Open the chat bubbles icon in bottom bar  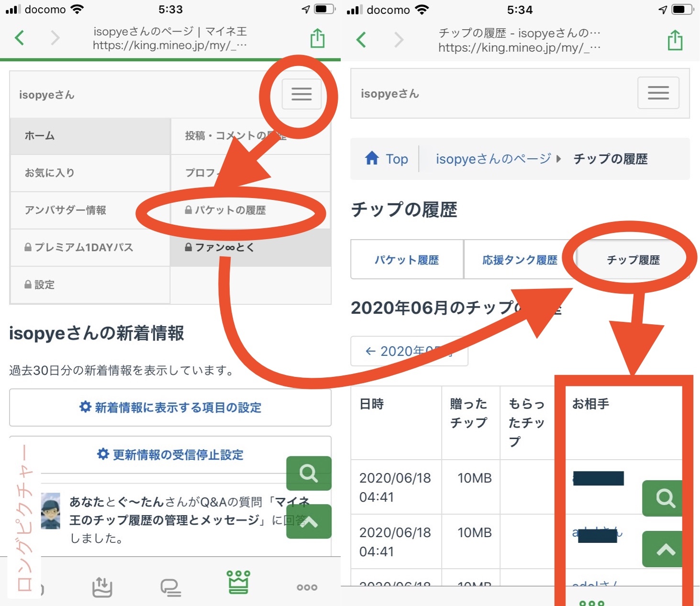point(170,587)
